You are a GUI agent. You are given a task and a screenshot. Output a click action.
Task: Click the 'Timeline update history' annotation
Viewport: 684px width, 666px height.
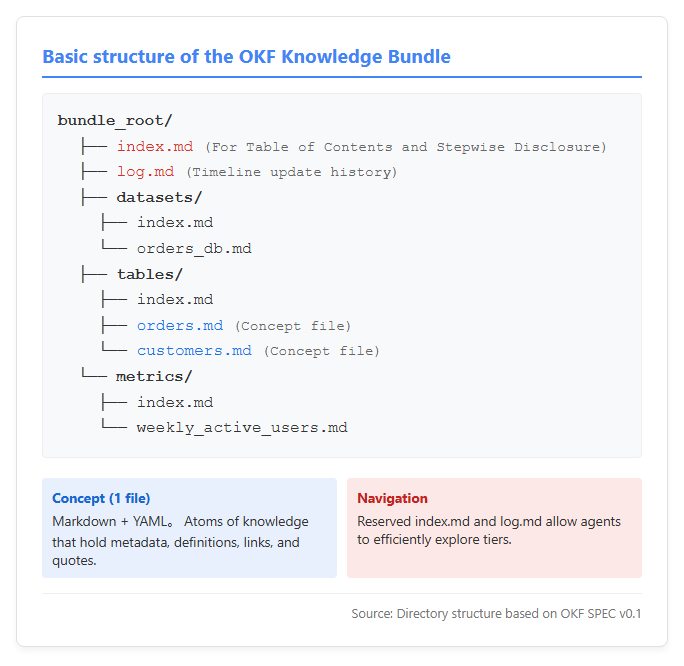click(291, 172)
